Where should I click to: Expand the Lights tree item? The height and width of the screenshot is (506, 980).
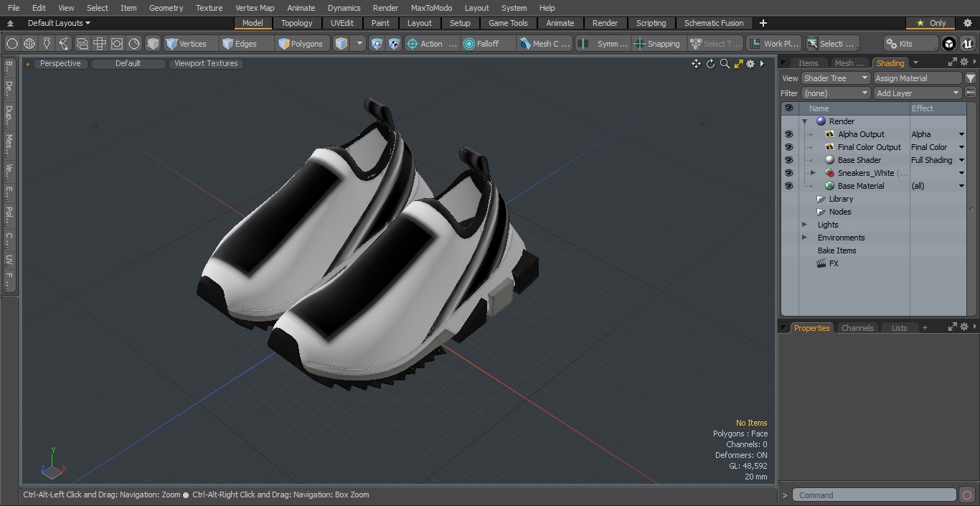tap(804, 225)
